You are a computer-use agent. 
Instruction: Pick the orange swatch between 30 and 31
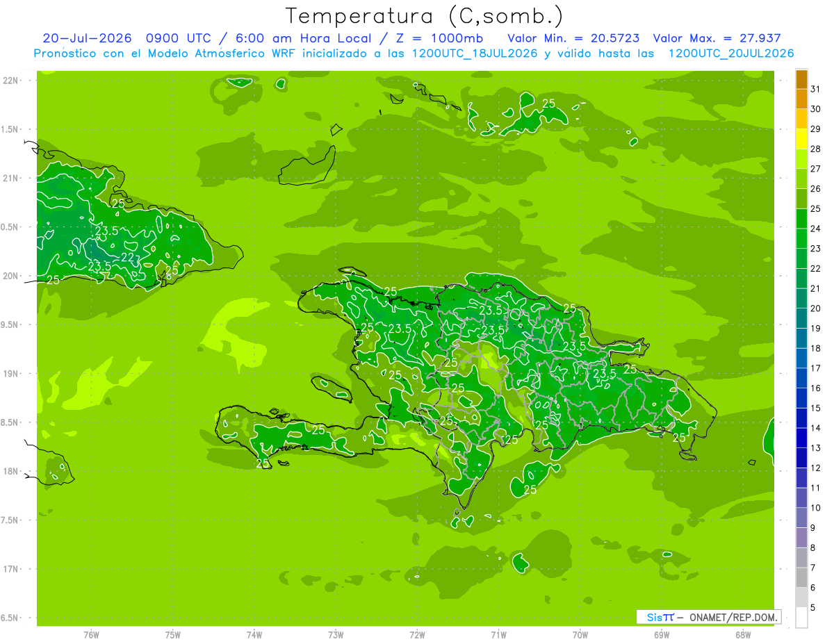click(801, 99)
